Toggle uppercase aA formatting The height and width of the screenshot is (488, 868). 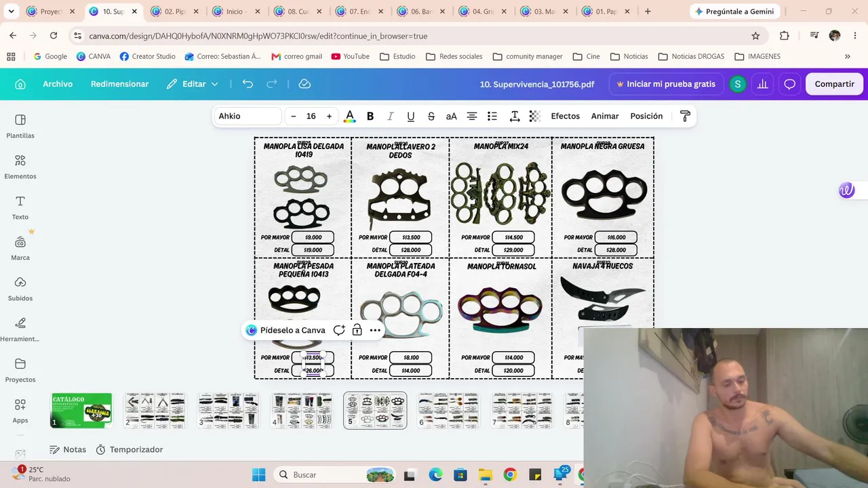pyautogui.click(x=452, y=117)
